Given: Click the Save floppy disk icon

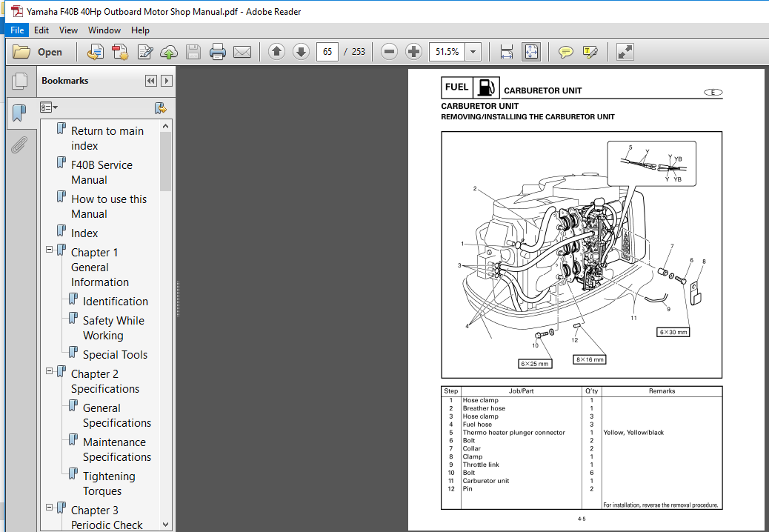Looking at the screenshot, I should tap(193, 51).
